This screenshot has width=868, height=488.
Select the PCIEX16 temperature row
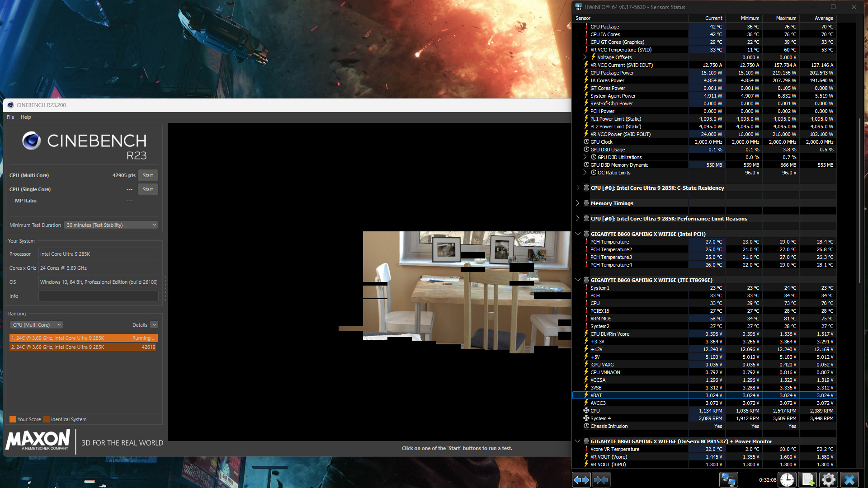(704, 311)
